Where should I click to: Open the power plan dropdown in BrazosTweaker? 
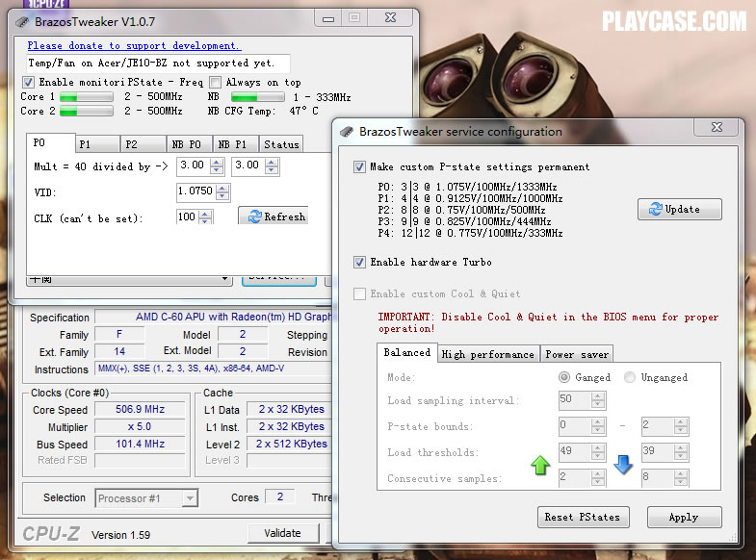pos(129,279)
